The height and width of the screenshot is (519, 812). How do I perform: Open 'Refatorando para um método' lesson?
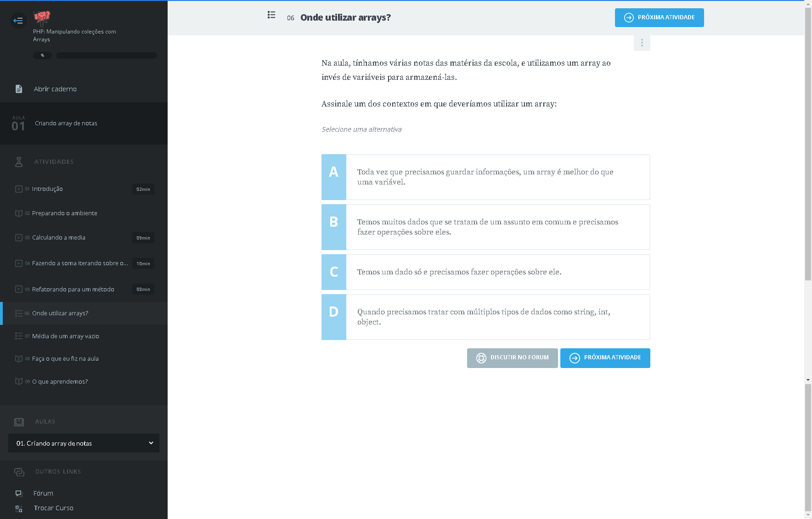pyautogui.click(x=73, y=290)
